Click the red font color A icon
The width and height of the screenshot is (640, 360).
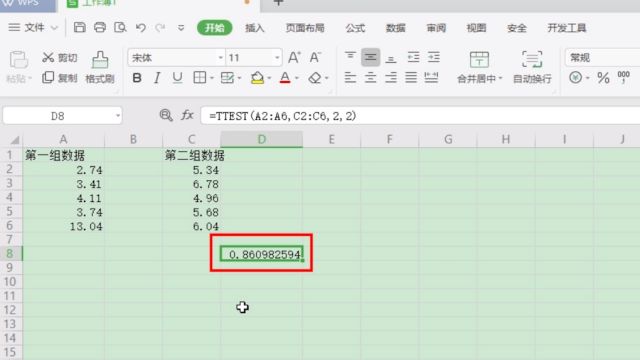285,78
